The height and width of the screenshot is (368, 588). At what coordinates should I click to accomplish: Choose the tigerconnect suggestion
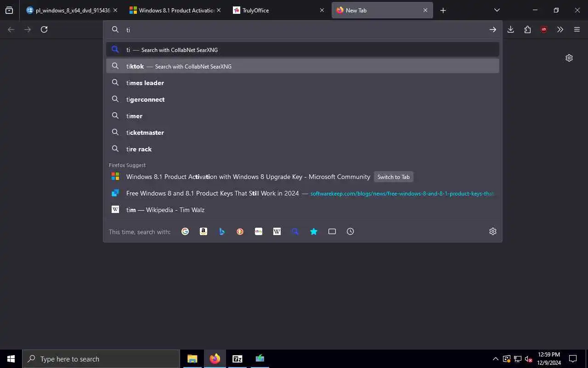[303, 99]
